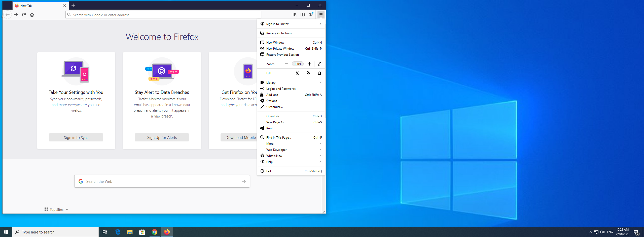Image resolution: width=644 pixels, height=237 pixels.
Task: Open the Firefox Account toolbar icon
Action: click(x=311, y=15)
